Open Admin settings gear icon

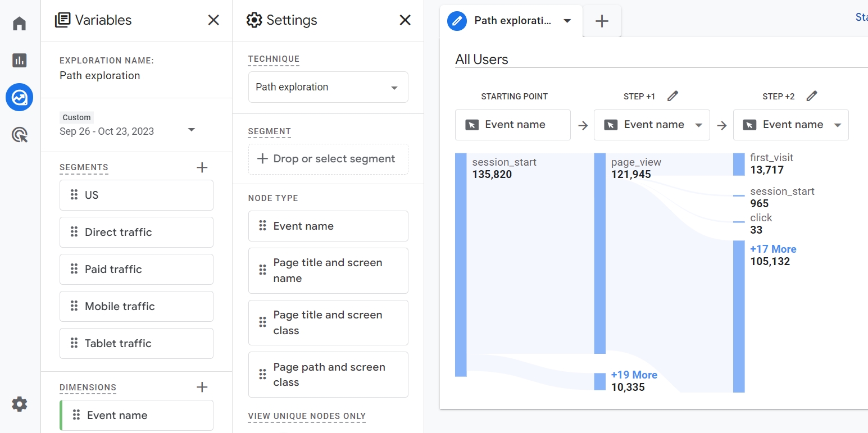tap(20, 404)
